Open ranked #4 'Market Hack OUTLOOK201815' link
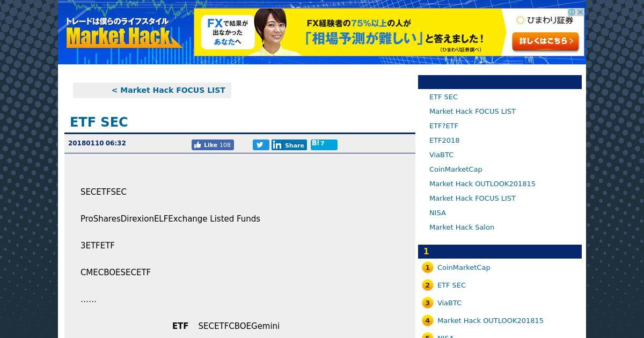 (491, 320)
